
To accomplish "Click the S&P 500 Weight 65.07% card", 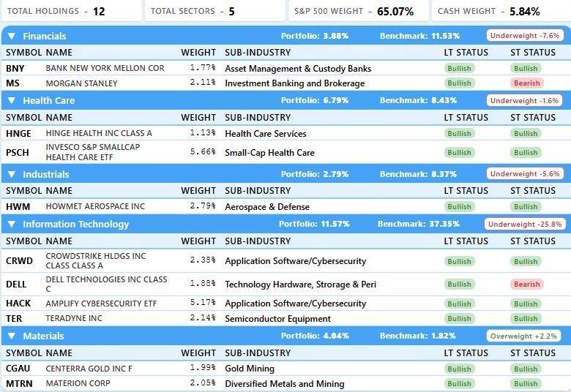I will tap(359, 11).
